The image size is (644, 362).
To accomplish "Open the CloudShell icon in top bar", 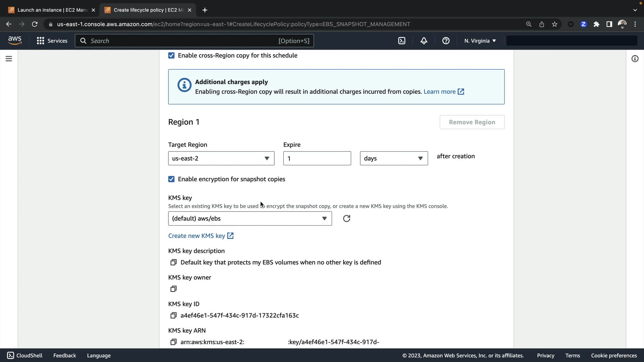I will (401, 41).
